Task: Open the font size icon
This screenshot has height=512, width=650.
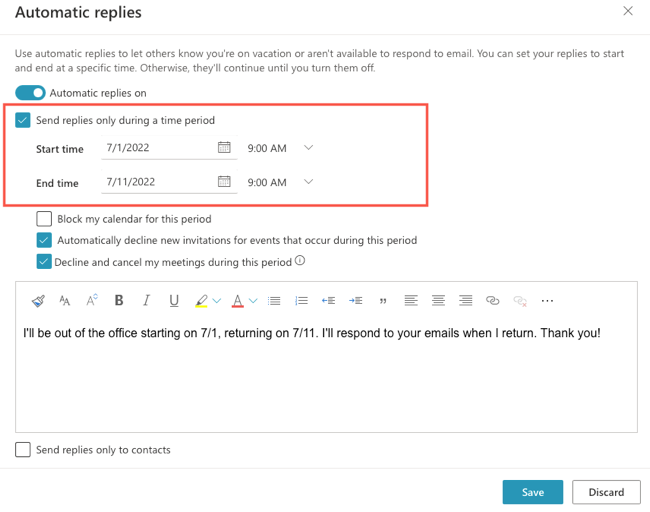Action: pyautogui.click(x=65, y=301)
